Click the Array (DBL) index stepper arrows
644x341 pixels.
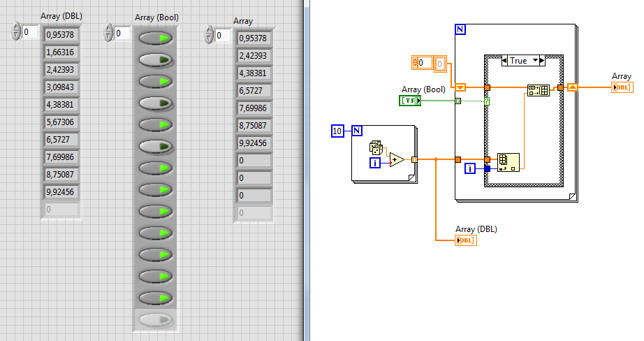[x=16, y=31]
